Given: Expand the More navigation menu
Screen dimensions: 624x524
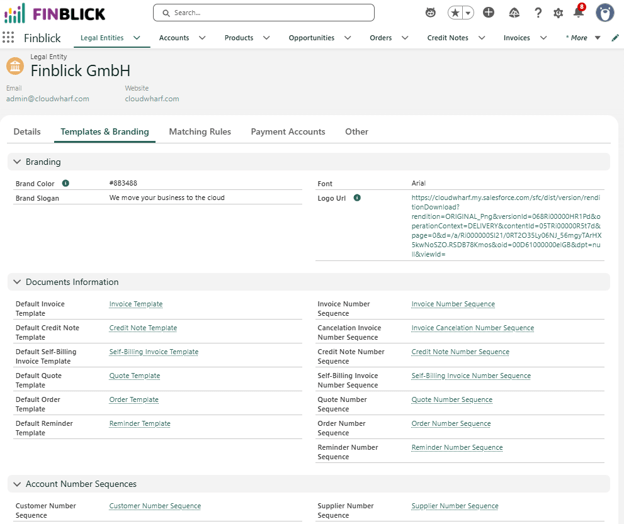Looking at the screenshot, I should click(x=583, y=38).
